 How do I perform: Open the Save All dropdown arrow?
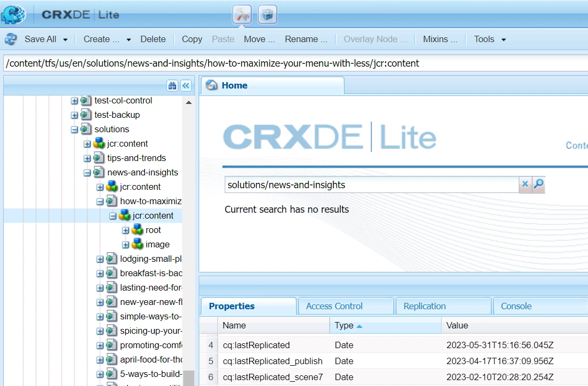(x=66, y=39)
